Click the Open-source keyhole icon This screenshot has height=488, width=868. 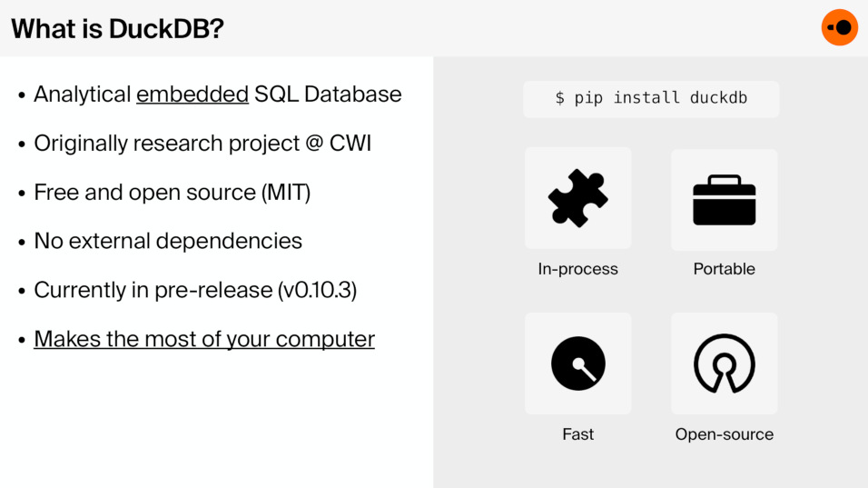point(724,364)
